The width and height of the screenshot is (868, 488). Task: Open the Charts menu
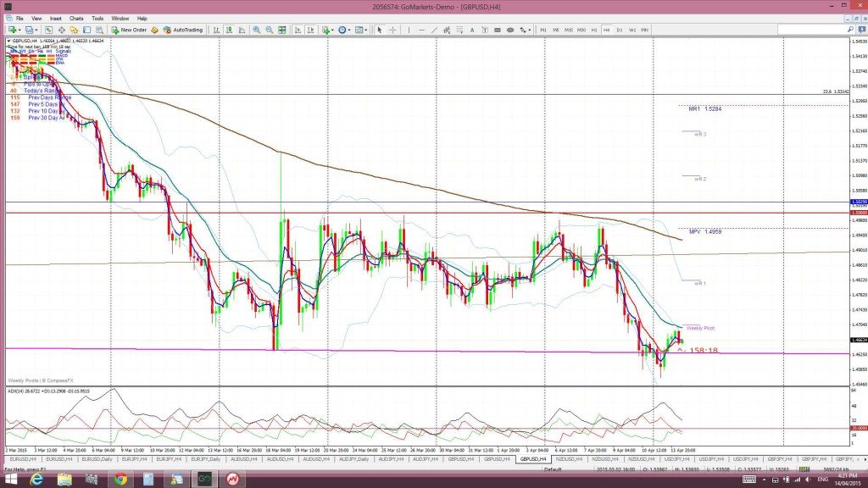coord(76,19)
